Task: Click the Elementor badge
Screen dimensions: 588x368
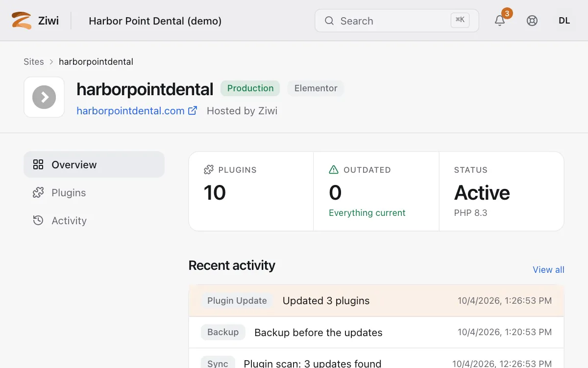Action: [316, 88]
